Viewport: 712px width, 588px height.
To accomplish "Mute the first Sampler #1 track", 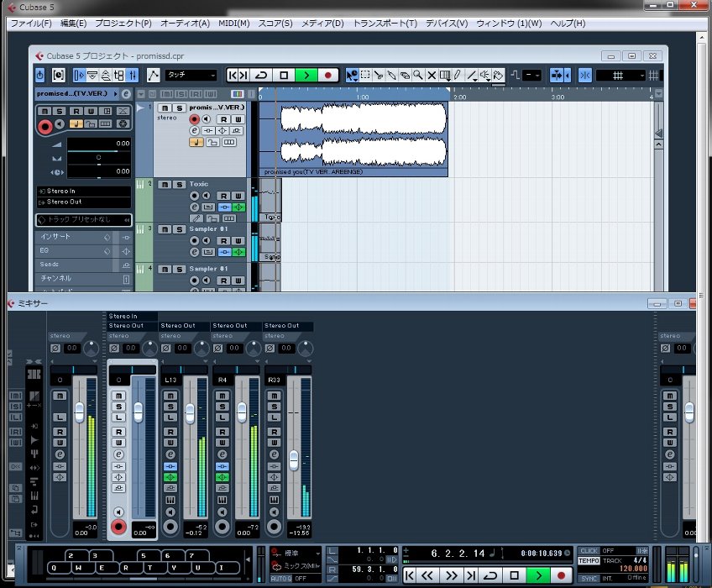I will coord(165,229).
